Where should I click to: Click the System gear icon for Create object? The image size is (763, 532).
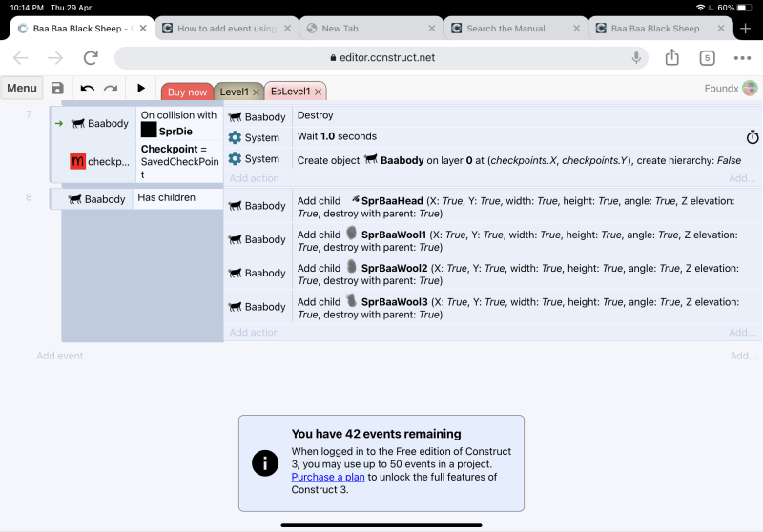(235, 158)
